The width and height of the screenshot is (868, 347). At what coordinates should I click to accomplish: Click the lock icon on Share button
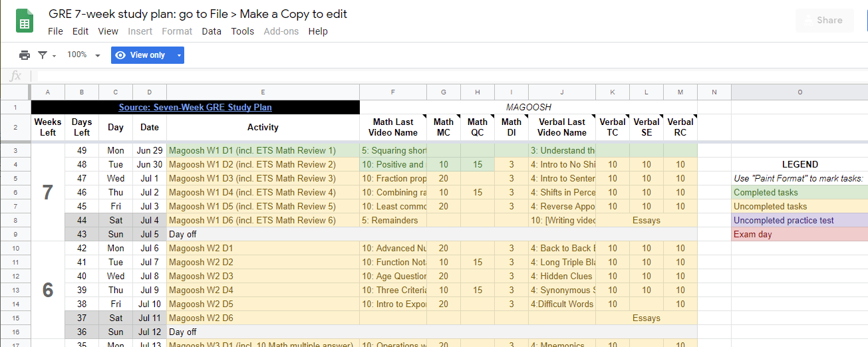point(807,21)
